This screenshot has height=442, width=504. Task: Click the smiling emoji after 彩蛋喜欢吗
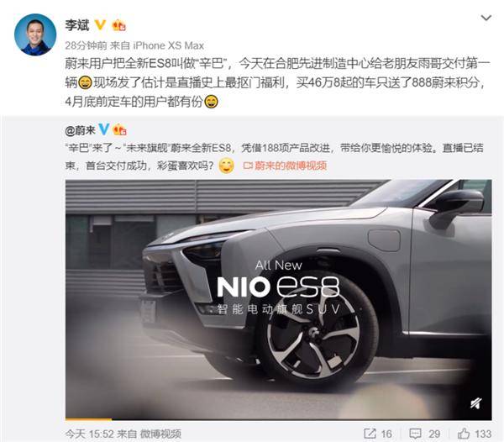pos(226,166)
